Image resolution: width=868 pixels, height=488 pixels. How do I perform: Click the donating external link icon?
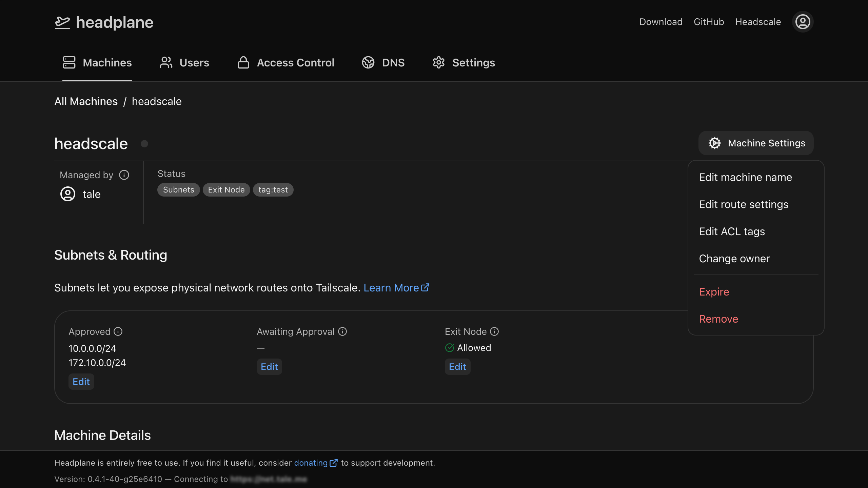coord(334,463)
